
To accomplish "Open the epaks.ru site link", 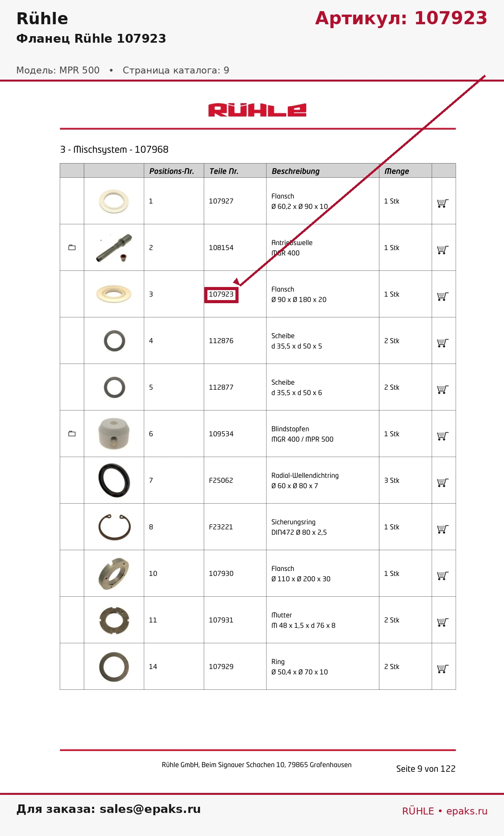I will [x=467, y=811].
